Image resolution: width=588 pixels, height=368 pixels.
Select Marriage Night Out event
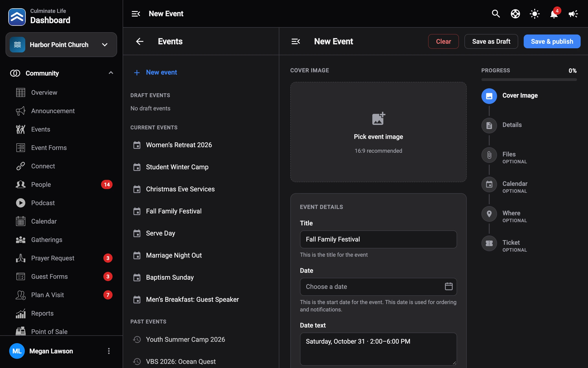[201, 255]
